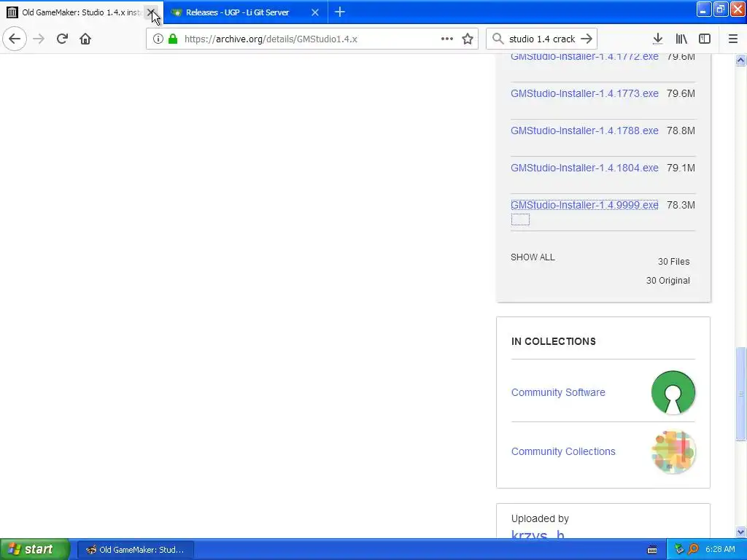This screenshot has width=747, height=560.
Task: Click the scrollbar down arrow
Action: pyautogui.click(x=740, y=532)
